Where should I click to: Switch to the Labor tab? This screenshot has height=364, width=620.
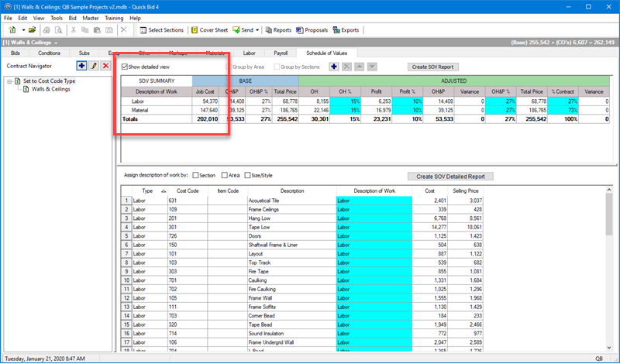click(x=249, y=53)
